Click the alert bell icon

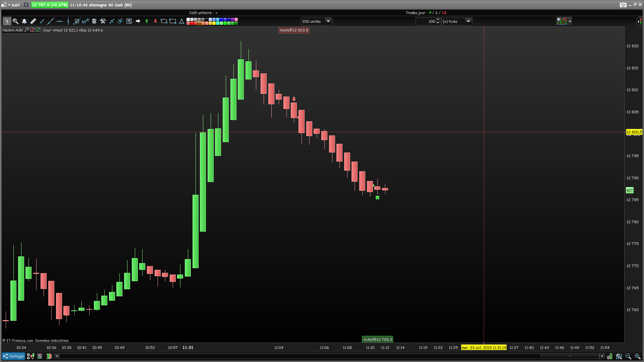pos(24,21)
